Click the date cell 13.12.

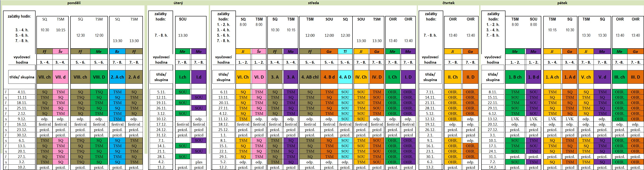493,119
